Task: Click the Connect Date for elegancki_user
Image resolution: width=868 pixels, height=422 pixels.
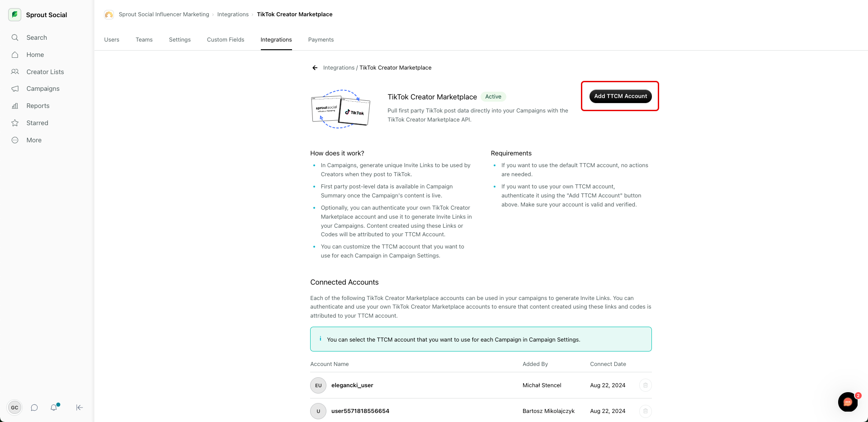Action: tap(608, 385)
